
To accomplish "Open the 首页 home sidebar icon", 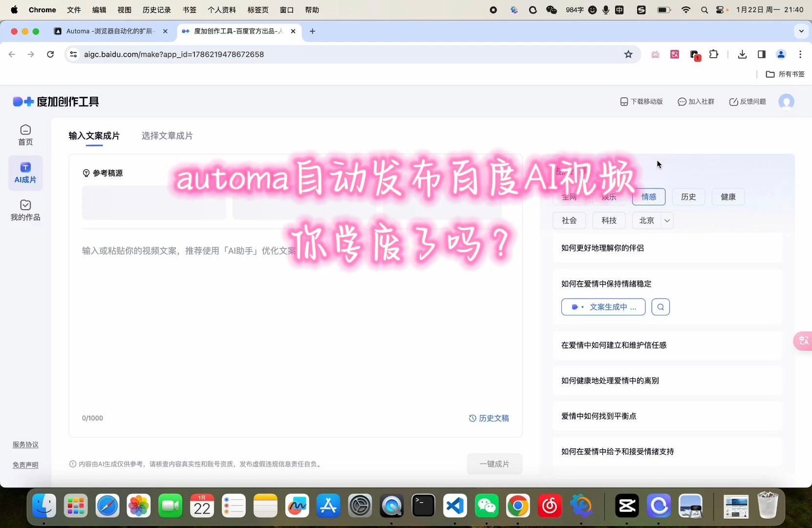I will click(25, 135).
